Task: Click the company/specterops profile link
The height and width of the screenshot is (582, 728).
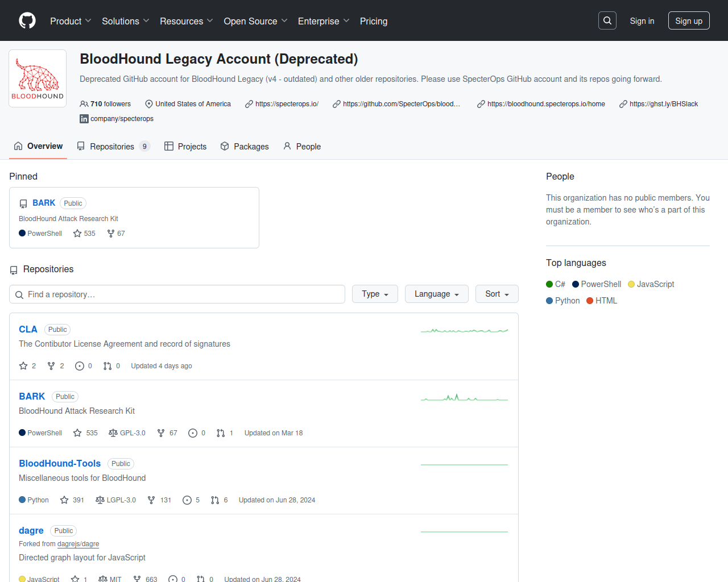Action: point(122,119)
